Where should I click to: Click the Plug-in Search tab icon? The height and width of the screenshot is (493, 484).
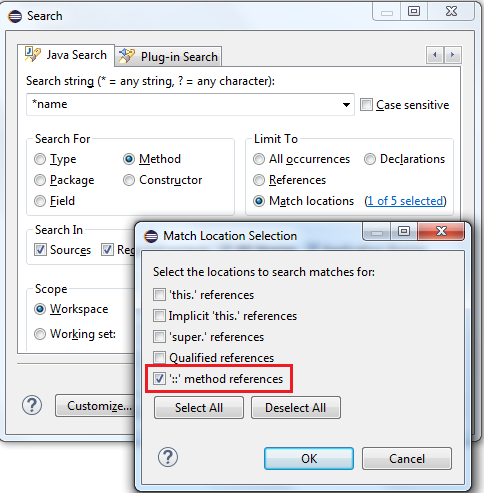click(127, 56)
